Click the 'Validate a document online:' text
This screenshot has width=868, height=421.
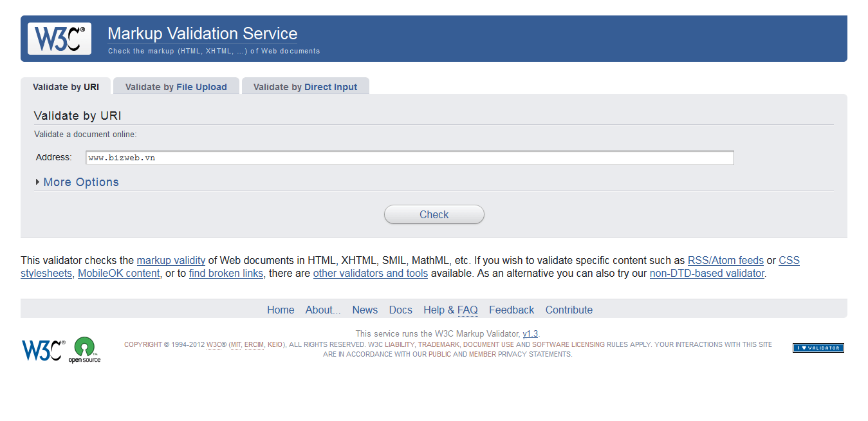click(86, 135)
